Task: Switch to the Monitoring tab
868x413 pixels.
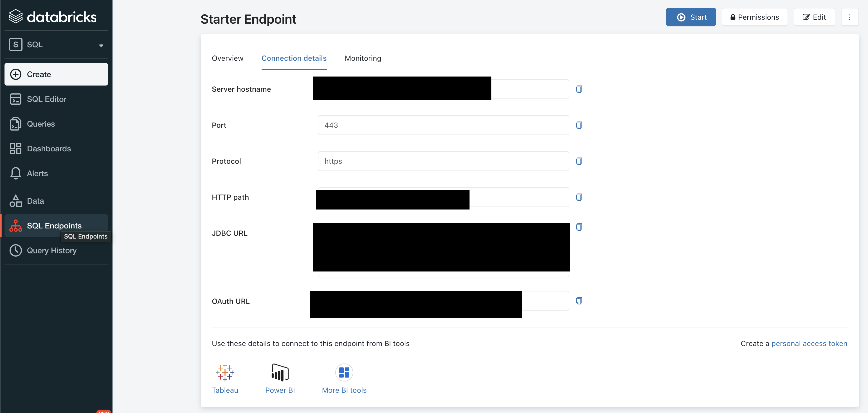Action: coord(363,58)
